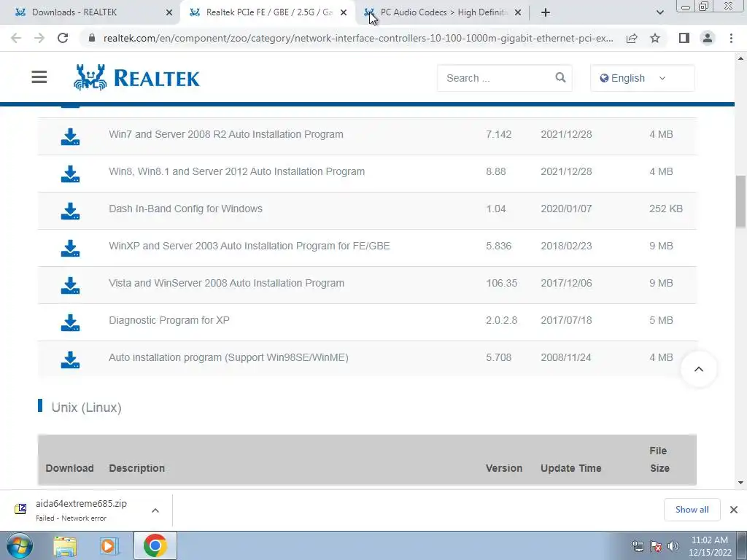Open the Chrome profile menu

(x=708, y=38)
